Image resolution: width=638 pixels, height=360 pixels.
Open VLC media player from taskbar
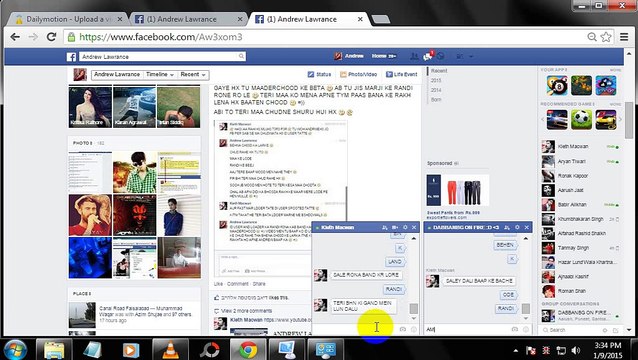pos(170,350)
